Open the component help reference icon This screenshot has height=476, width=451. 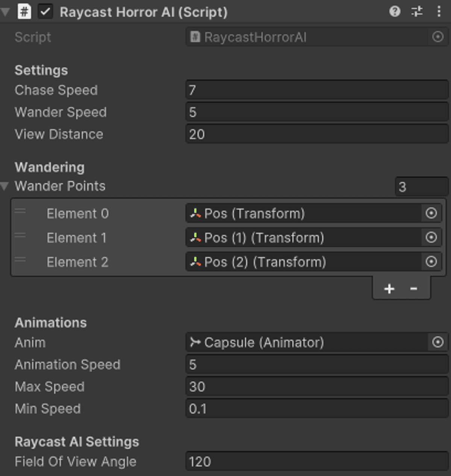pos(395,12)
